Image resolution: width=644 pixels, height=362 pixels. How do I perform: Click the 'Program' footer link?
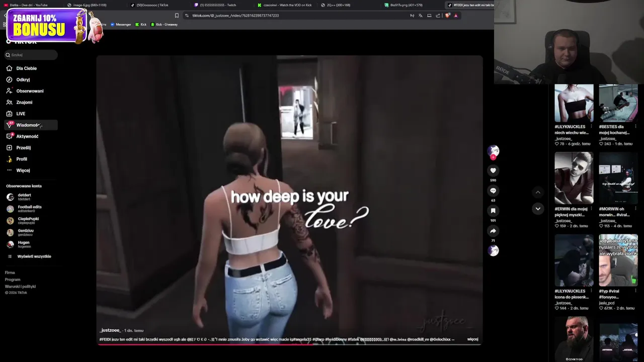point(13,280)
